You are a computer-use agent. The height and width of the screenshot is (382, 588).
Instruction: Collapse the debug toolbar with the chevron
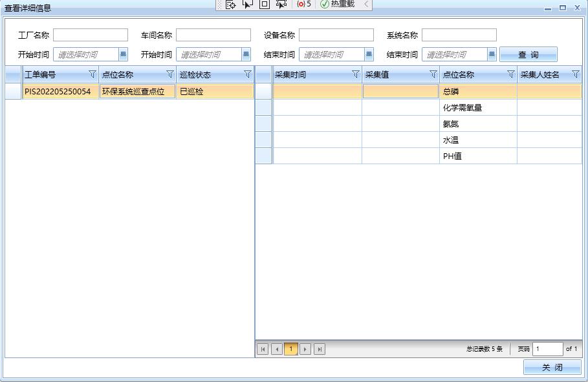pyautogui.click(x=366, y=4)
